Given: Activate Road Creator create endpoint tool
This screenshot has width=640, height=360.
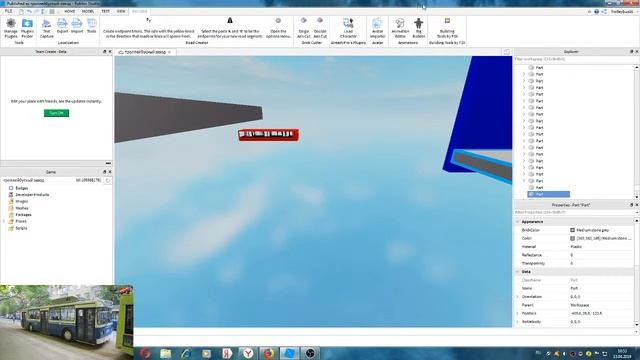Looking at the screenshot, I should [149, 28].
